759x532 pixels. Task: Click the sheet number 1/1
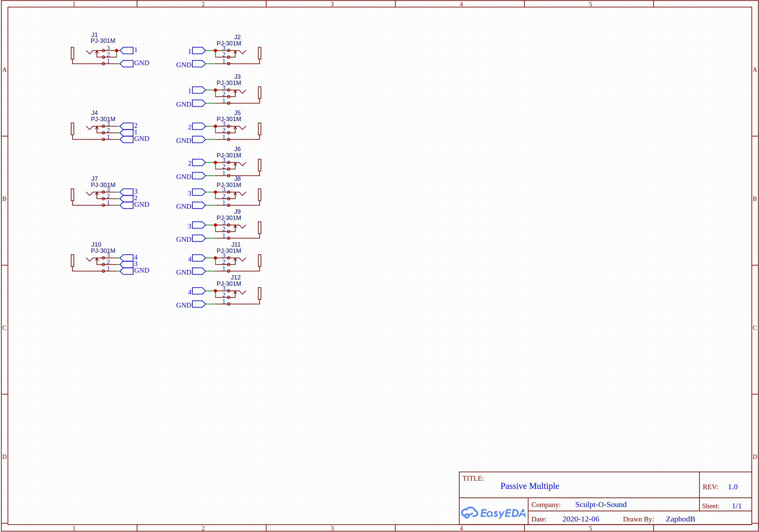(737, 506)
